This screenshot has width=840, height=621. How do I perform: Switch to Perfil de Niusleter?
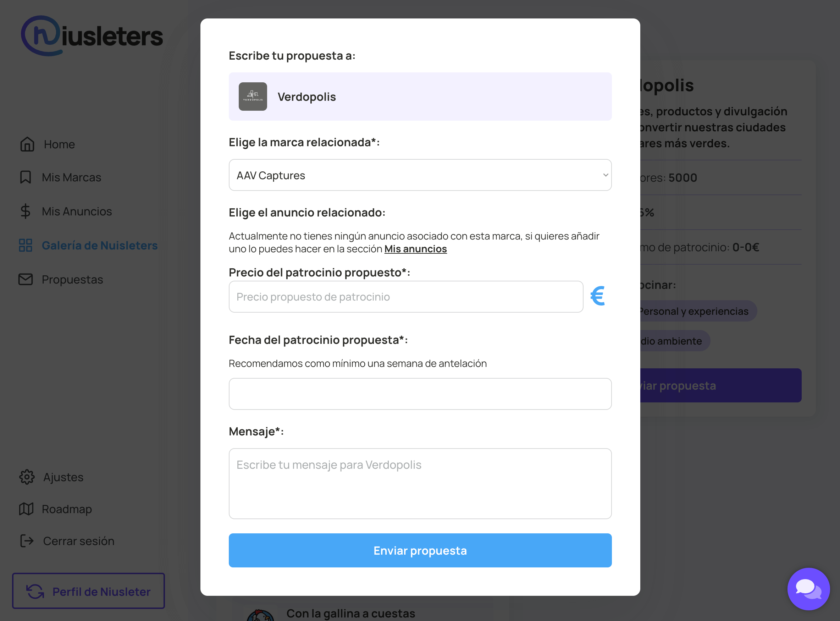point(89,591)
